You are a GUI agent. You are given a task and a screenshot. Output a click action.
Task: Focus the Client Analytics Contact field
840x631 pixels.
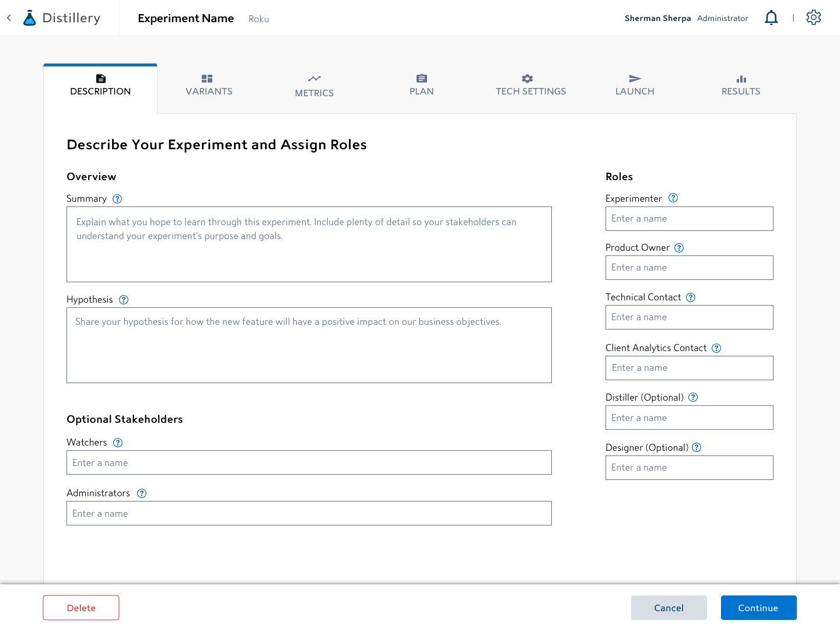click(x=689, y=368)
